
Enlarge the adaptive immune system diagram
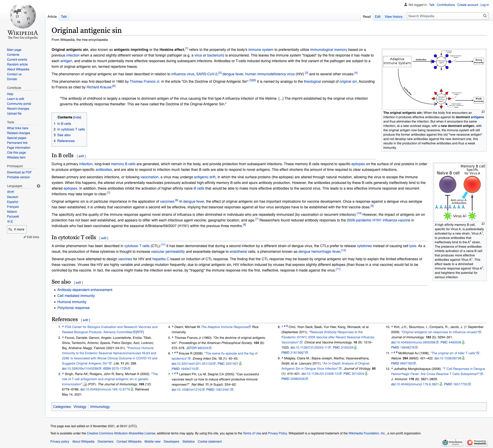pos(483,112)
